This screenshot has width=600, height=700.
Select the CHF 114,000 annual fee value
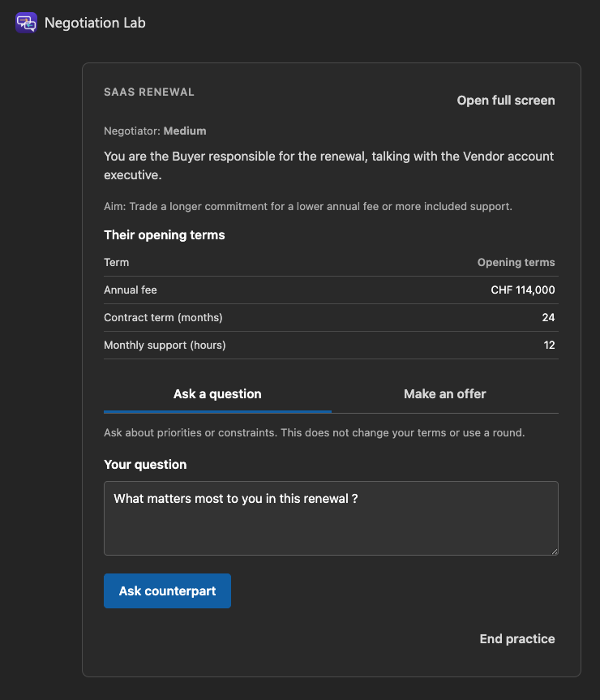(523, 290)
